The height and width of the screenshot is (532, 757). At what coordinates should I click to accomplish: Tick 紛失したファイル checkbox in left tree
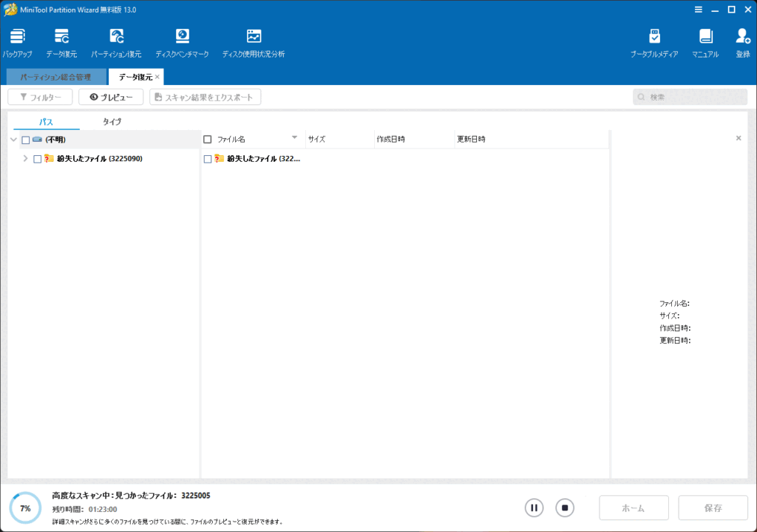tap(38, 159)
